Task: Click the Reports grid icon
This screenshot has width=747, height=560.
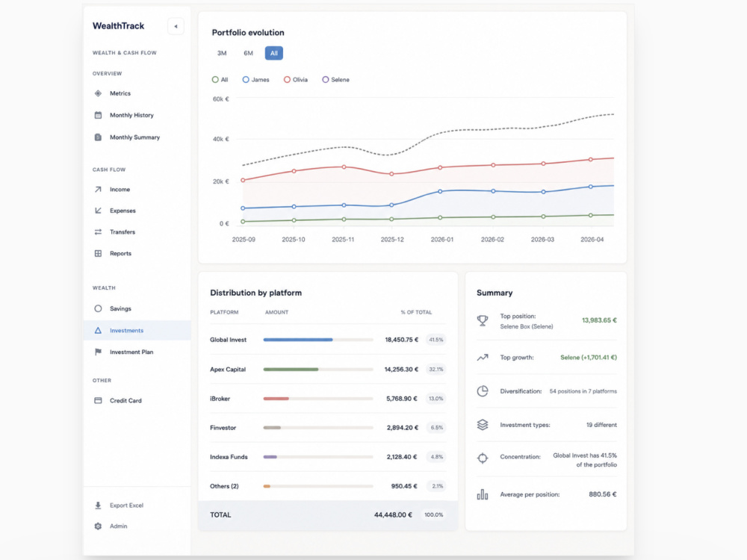Action: pyautogui.click(x=98, y=253)
